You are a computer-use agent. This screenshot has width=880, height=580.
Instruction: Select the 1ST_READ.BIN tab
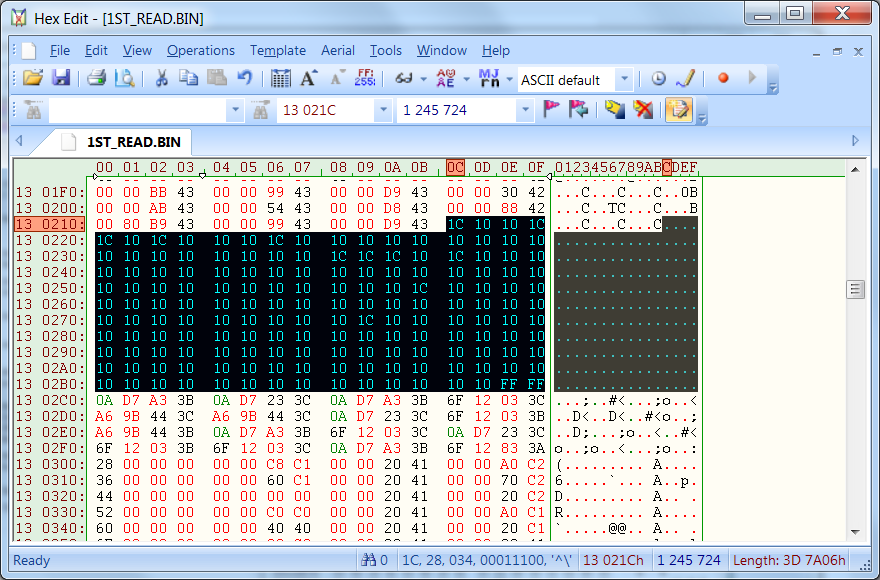[121, 142]
